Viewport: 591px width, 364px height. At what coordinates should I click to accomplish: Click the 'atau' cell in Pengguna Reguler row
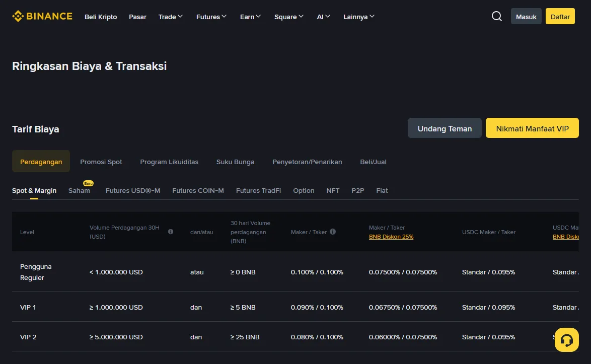[197, 272]
